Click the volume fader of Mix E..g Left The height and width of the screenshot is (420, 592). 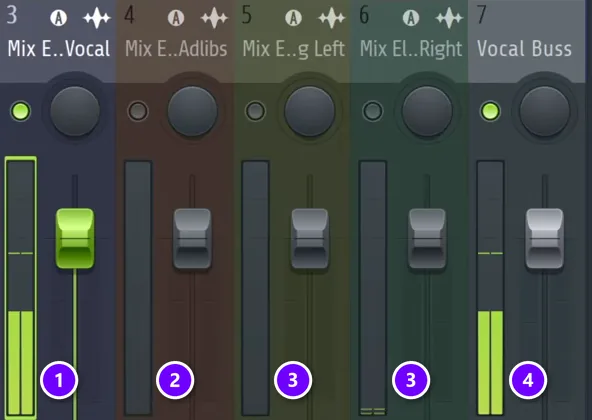click(310, 238)
